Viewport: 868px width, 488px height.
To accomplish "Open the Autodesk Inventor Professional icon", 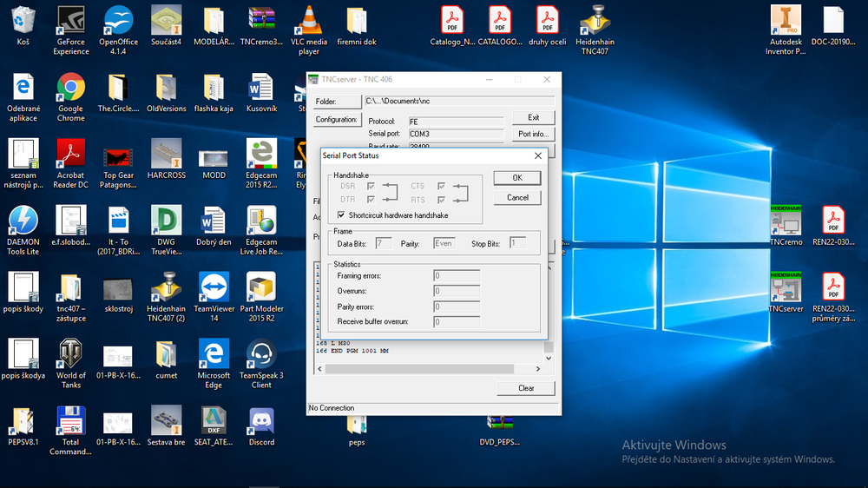I will [x=785, y=20].
